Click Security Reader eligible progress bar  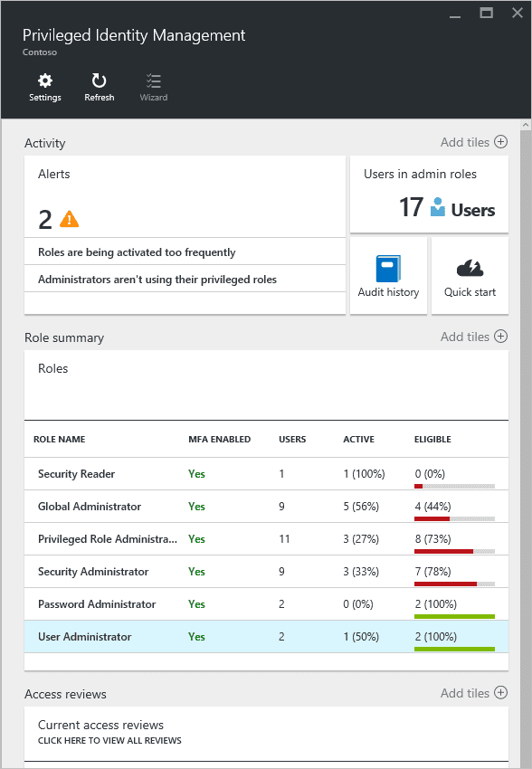click(454, 487)
